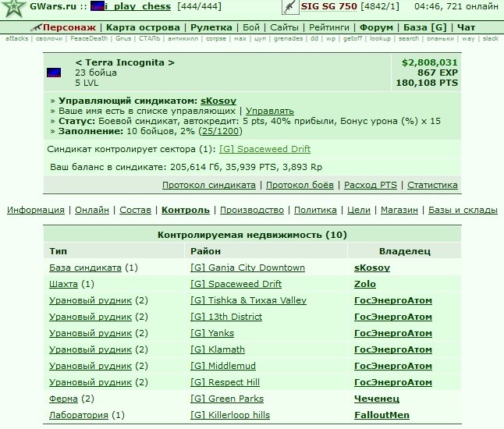Click the lookup shortcut link
504x429 pixels.
[380, 38]
